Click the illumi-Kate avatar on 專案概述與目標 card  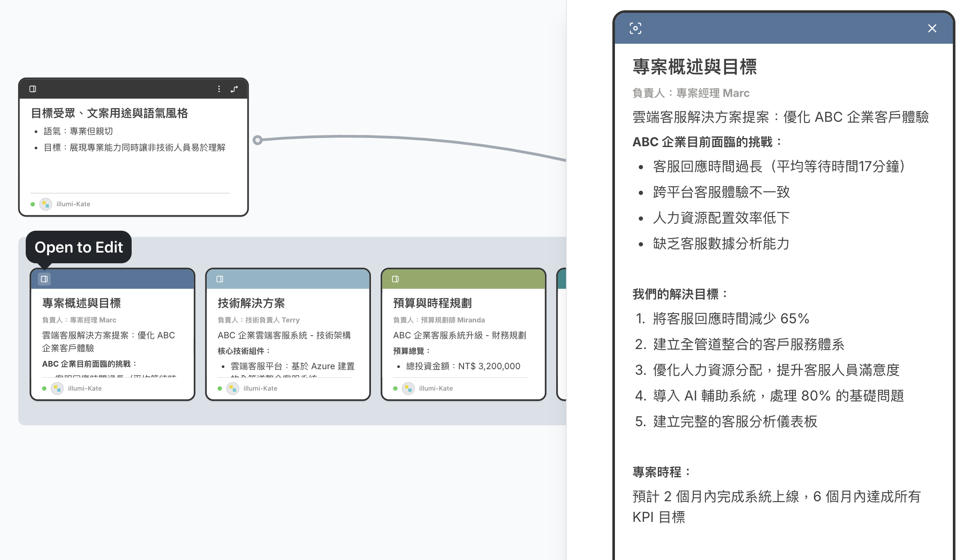[x=57, y=388]
